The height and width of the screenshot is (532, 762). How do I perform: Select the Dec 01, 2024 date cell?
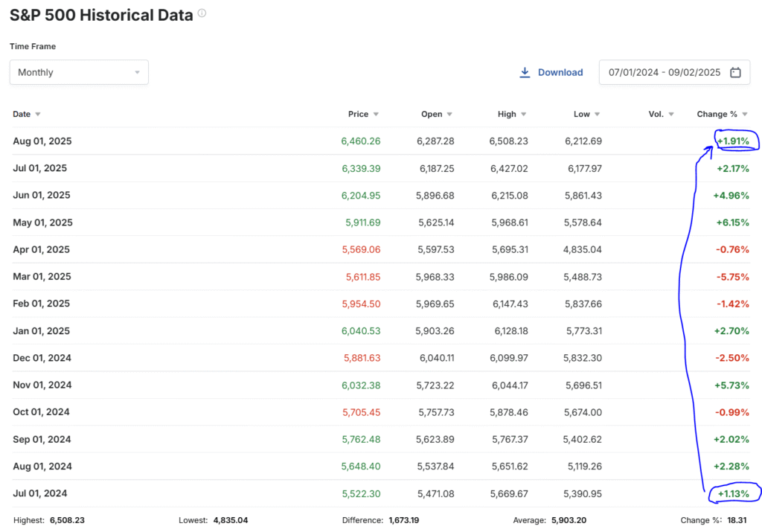tap(42, 358)
